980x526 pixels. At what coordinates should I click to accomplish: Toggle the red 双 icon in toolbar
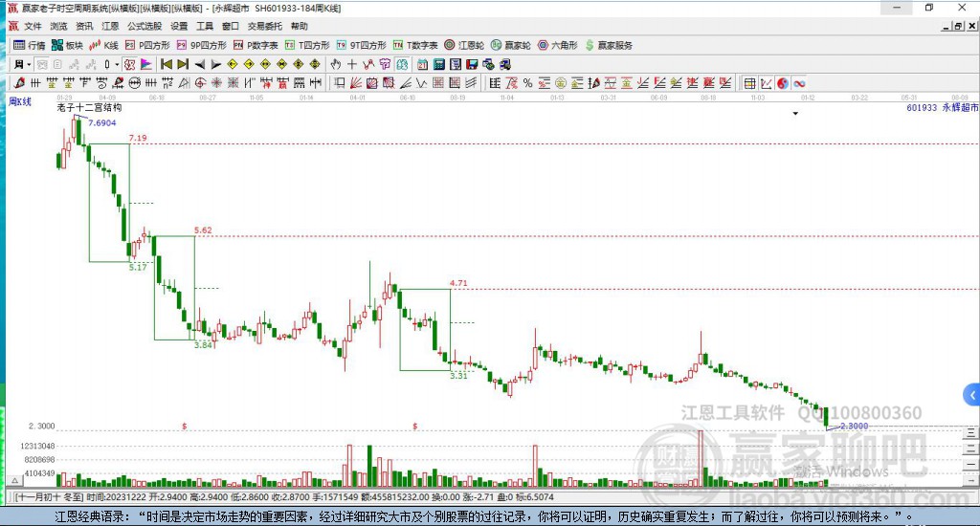[129, 64]
